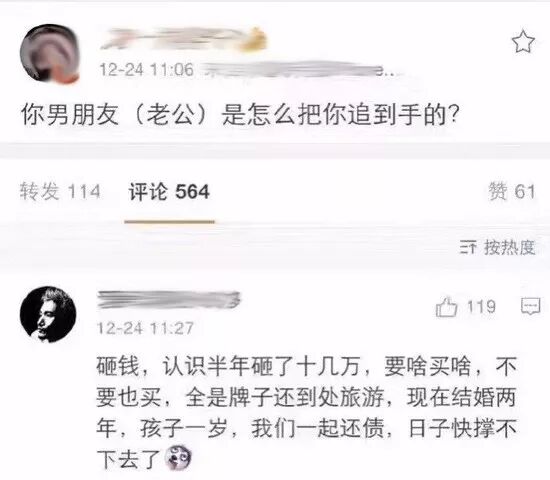Open the commenter's black-and-white avatar

(x=48, y=314)
